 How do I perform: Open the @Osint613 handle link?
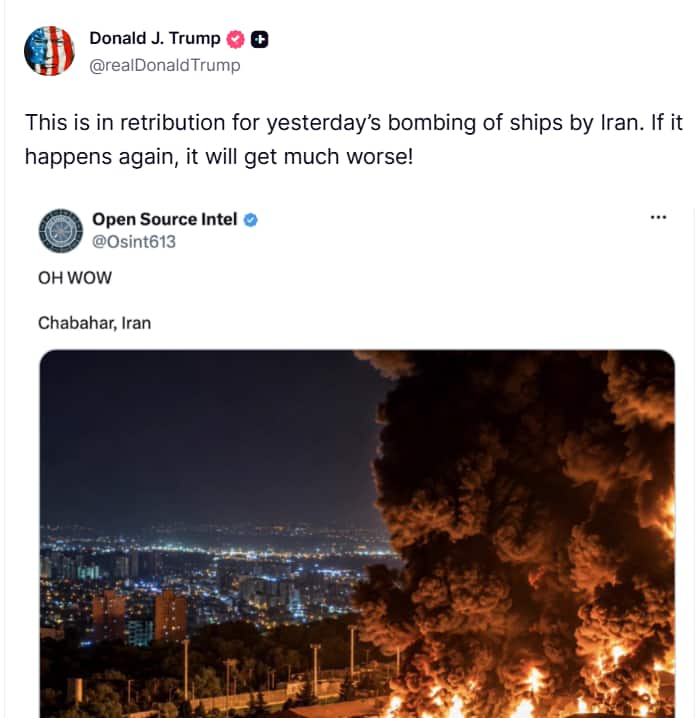point(134,242)
